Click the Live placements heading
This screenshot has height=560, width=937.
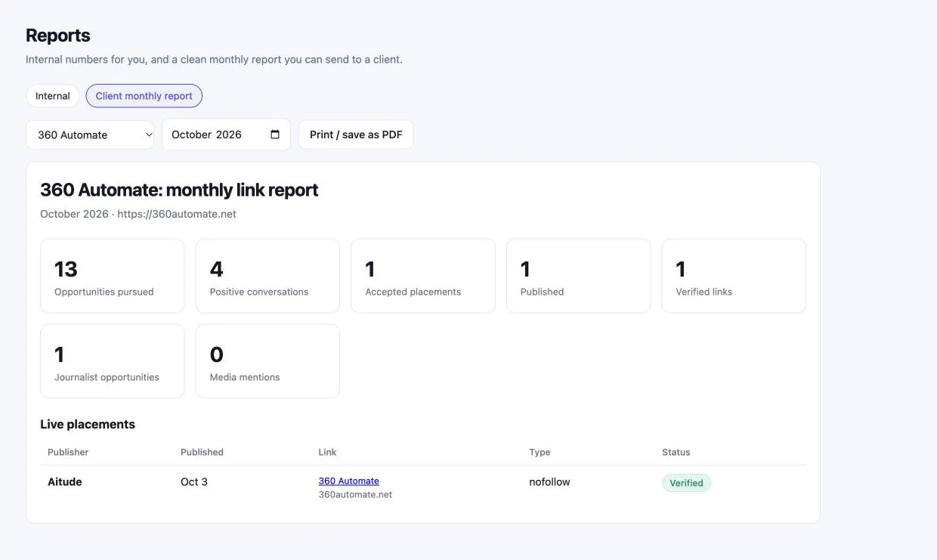coord(88,424)
